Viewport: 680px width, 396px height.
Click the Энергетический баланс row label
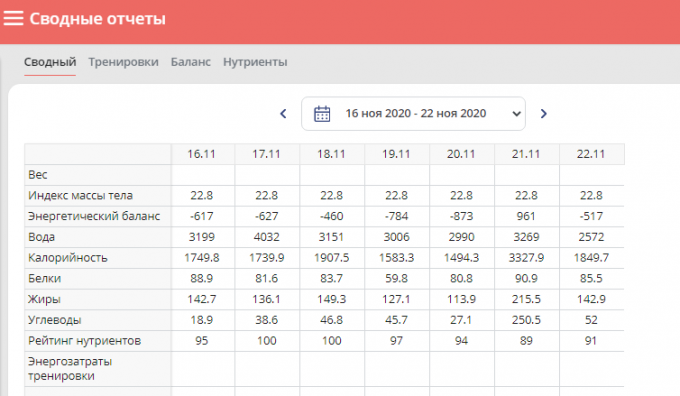pyautogui.click(x=94, y=216)
